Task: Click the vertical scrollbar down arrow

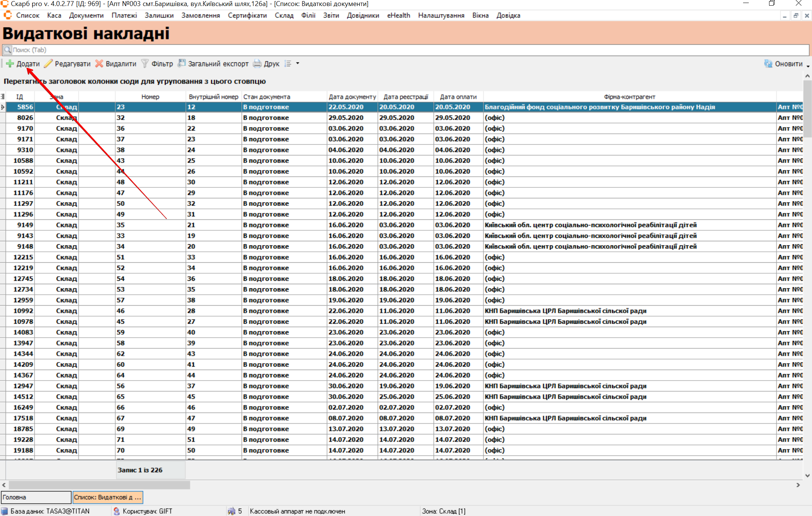Action: tap(807, 475)
